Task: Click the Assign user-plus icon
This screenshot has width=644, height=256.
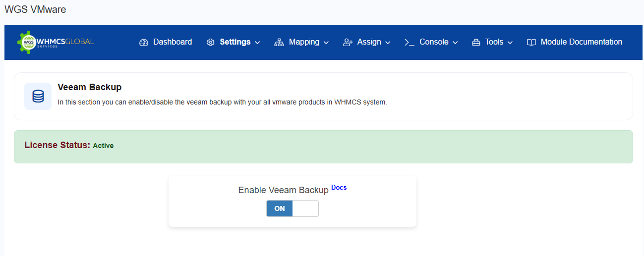Action: click(348, 42)
